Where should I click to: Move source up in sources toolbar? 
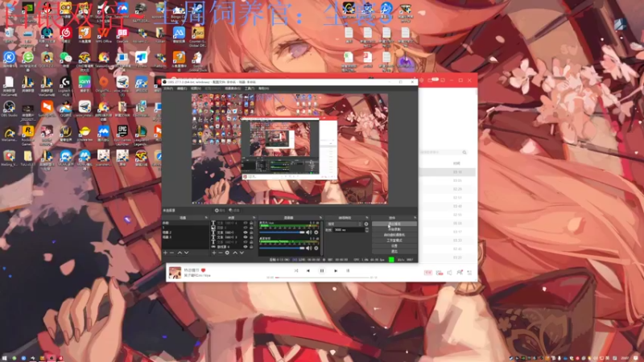(x=235, y=253)
